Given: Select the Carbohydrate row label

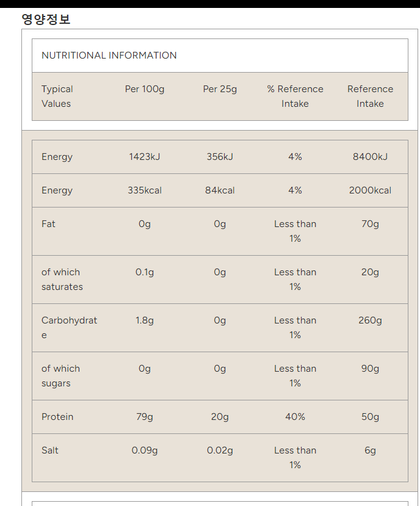Looking at the screenshot, I should point(69,327).
